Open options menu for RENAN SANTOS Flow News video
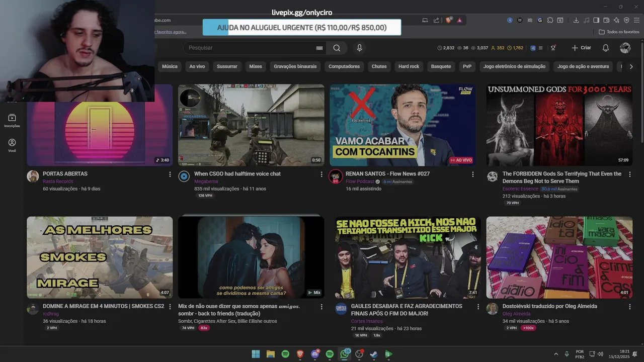The height and width of the screenshot is (362, 644). pyautogui.click(x=472, y=174)
